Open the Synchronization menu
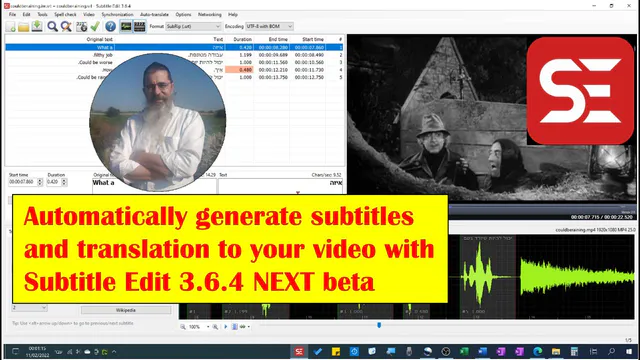 pyautogui.click(x=117, y=14)
